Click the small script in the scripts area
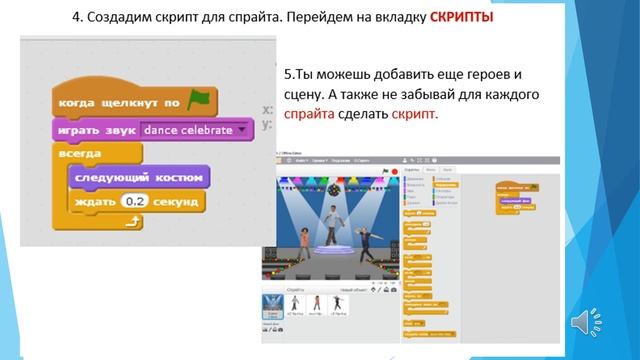640x360 pixels. coord(517,198)
